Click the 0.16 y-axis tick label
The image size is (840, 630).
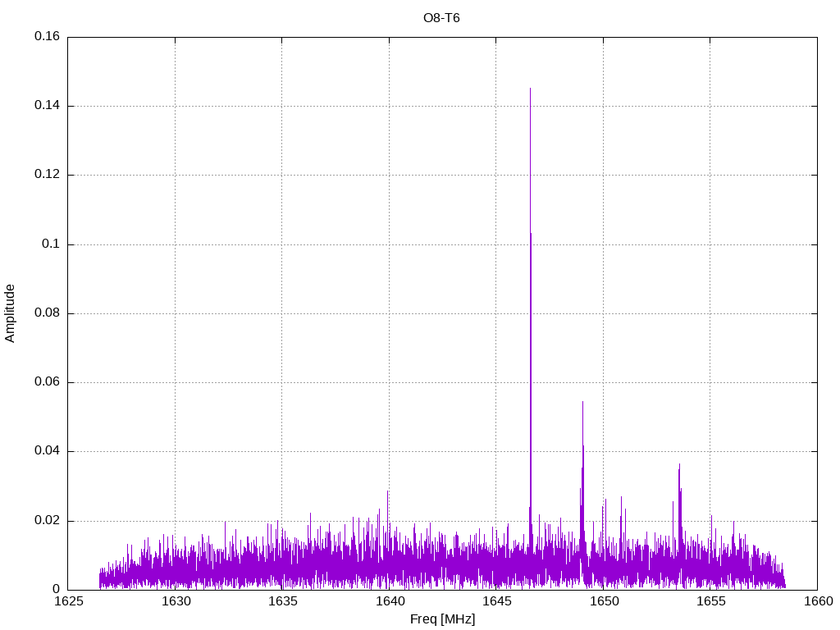click(x=47, y=37)
